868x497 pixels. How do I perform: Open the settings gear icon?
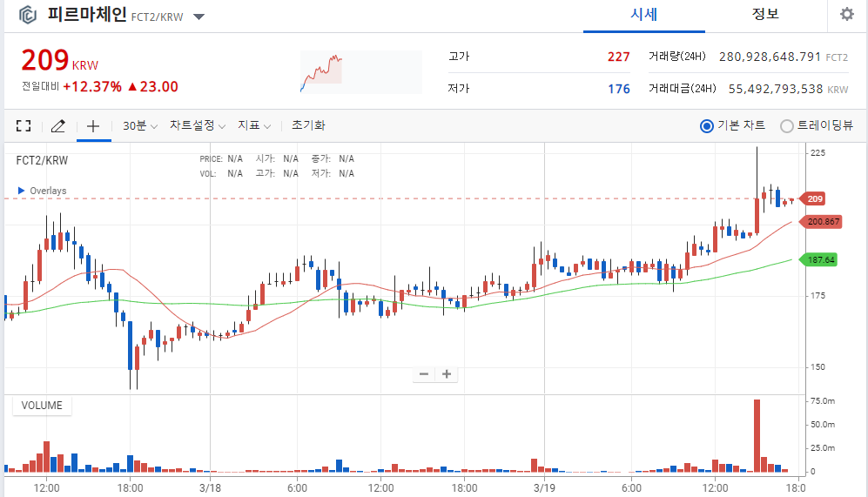click(847, 15)
